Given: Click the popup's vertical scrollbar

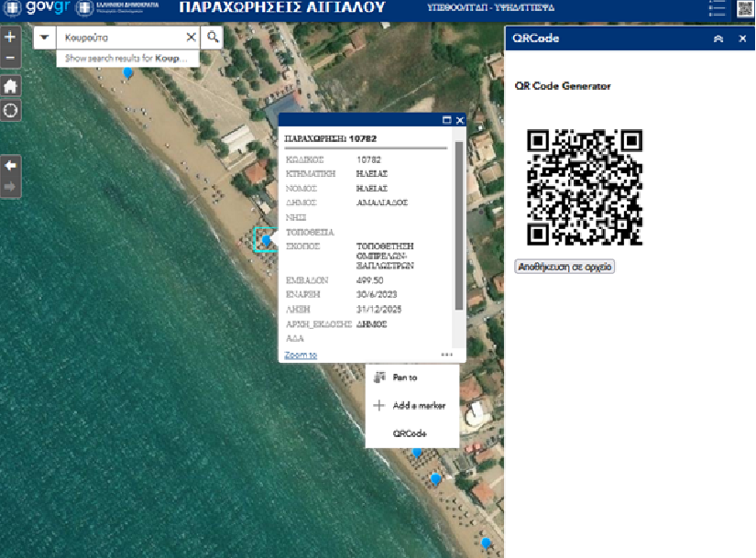Looking at the screenshot, I should pos(458,225).
